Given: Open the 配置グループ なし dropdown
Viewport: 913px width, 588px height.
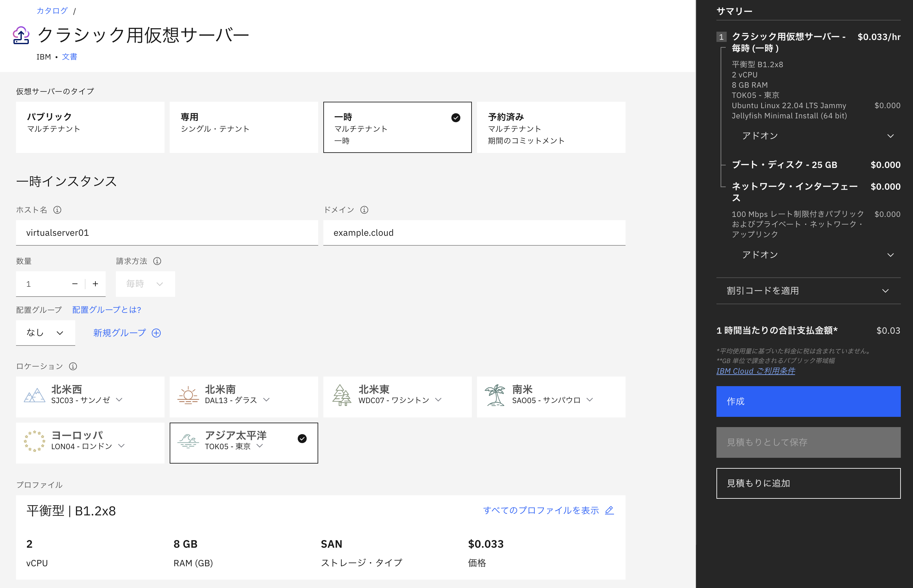Looking at the screenshot, I should click(45, 333).
